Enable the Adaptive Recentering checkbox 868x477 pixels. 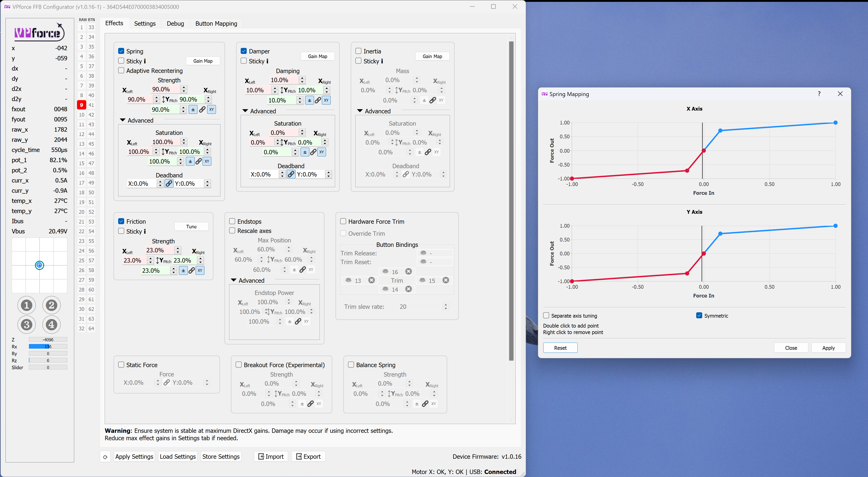click(x=121, y=71)
